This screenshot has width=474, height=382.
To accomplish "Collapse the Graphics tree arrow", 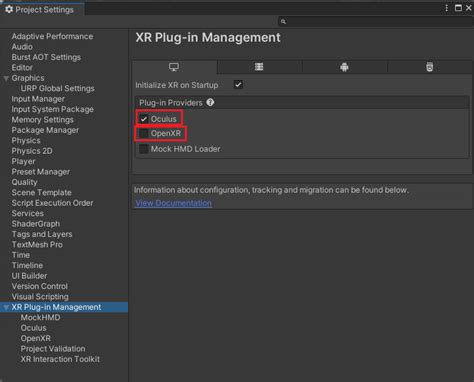I will [6, 78].
